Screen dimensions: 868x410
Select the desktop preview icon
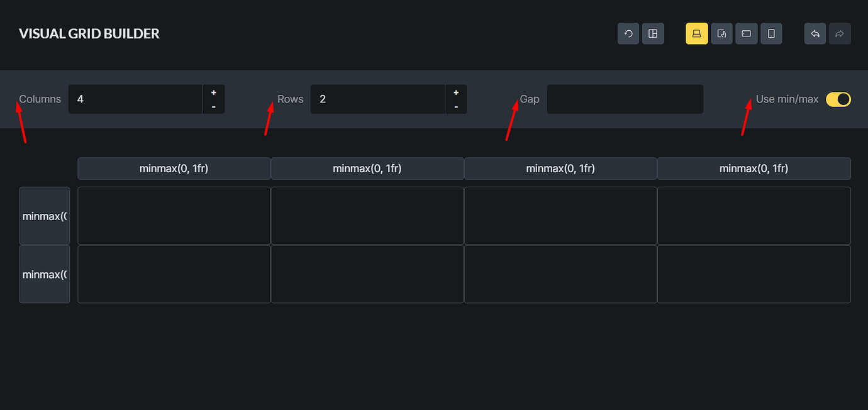696,33
